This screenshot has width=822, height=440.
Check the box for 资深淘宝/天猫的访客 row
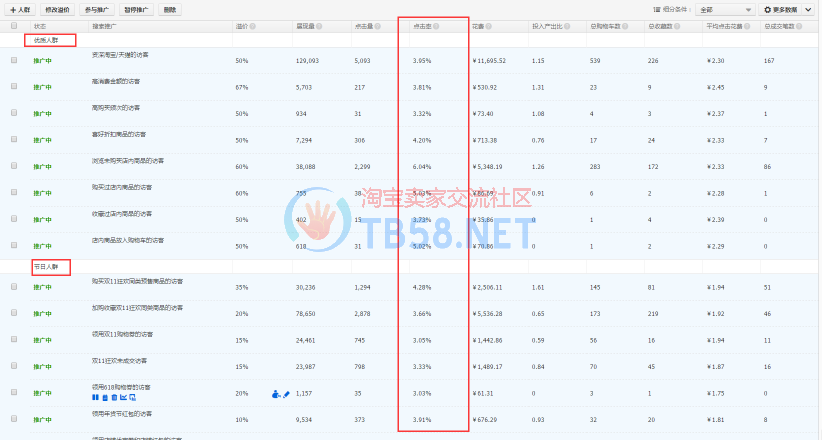click(x=14, y=61)
